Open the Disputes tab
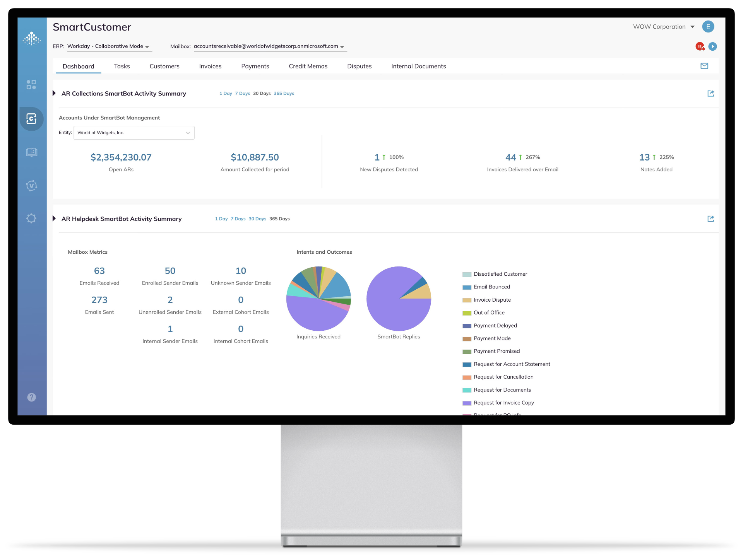The image size is (743, 560). (359, 66)
